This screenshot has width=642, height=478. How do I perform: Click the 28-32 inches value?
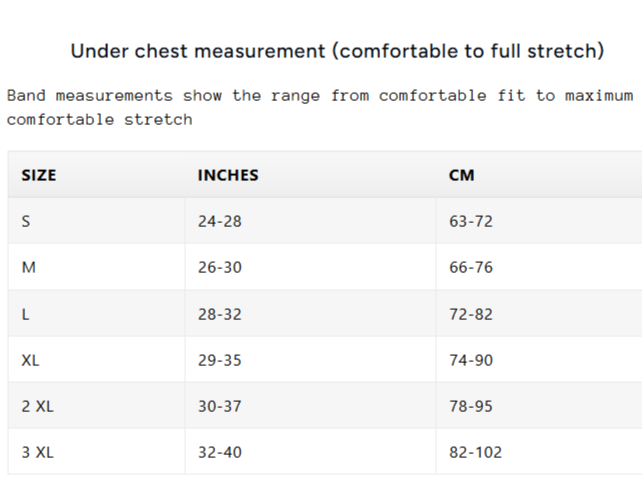pyautogui.click(x=220, y=314)
